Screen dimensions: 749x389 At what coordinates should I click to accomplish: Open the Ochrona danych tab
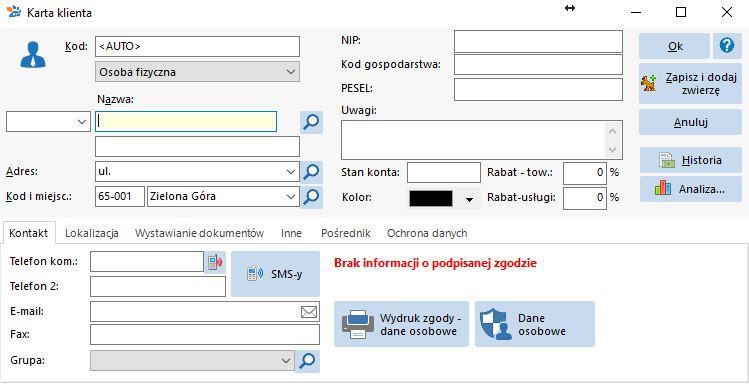click(427, 233)
